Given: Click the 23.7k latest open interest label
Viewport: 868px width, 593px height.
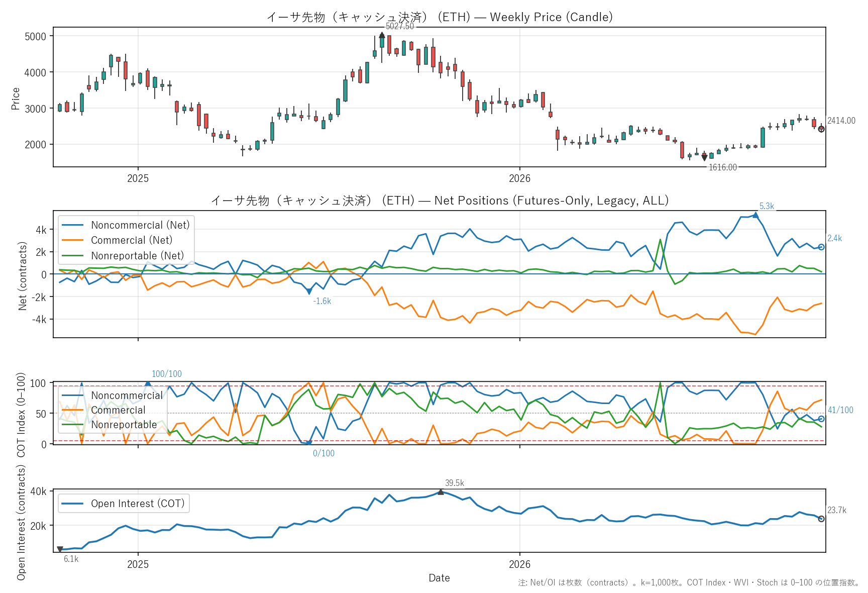Looking at the screenshot, I should click(x=837, y=510).
